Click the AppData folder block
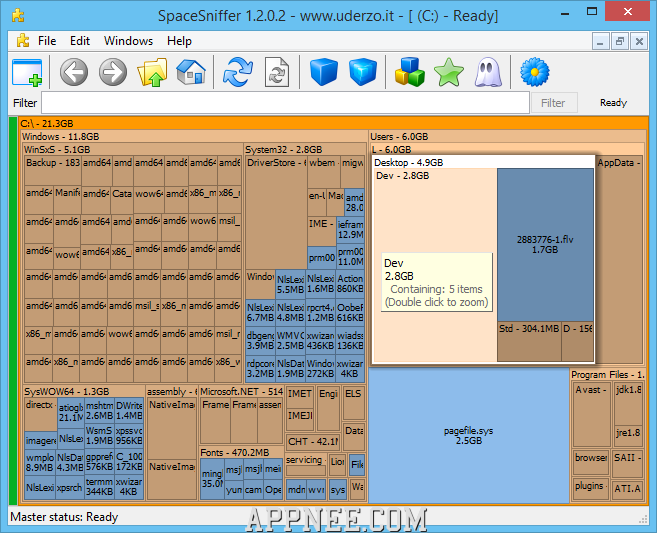 pyautogui.click(x=619, y=260)
